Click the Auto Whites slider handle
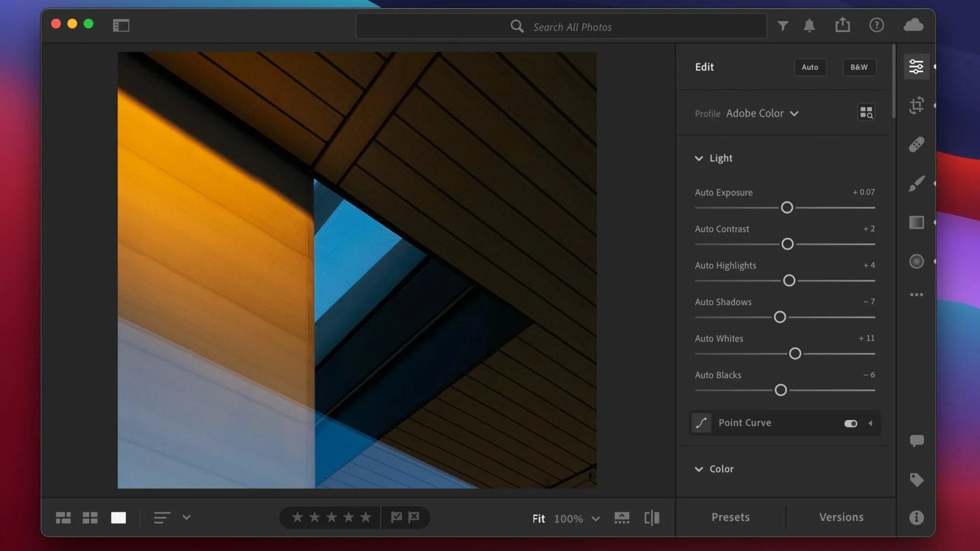 pyautogui.click(x=795, y=353)
